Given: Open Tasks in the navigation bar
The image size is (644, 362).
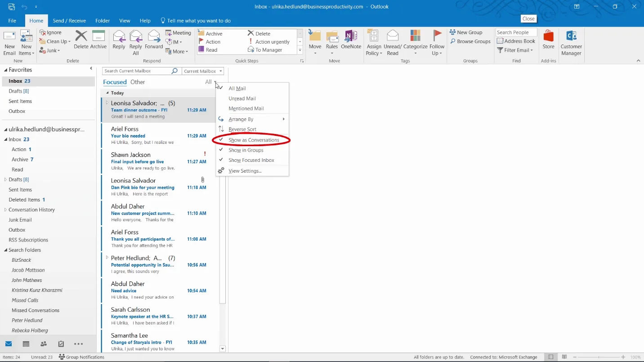Looking at the screenshot, I should click(61, 344).
